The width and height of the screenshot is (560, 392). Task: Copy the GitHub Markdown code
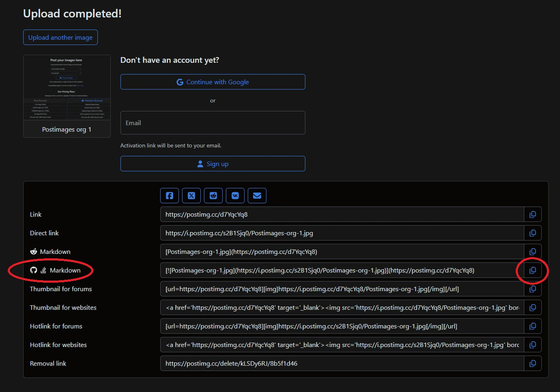532,270
